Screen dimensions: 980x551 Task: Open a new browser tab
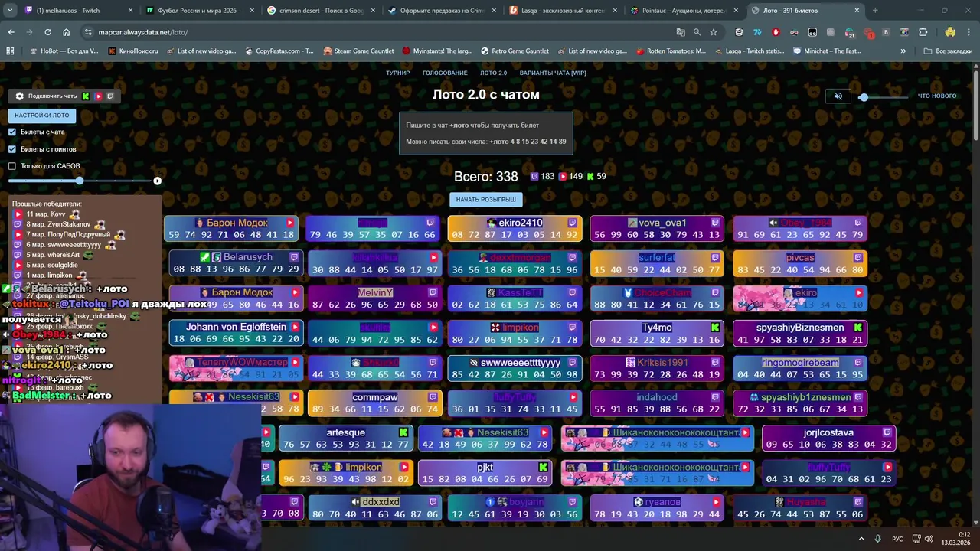[x=875, y=11]
